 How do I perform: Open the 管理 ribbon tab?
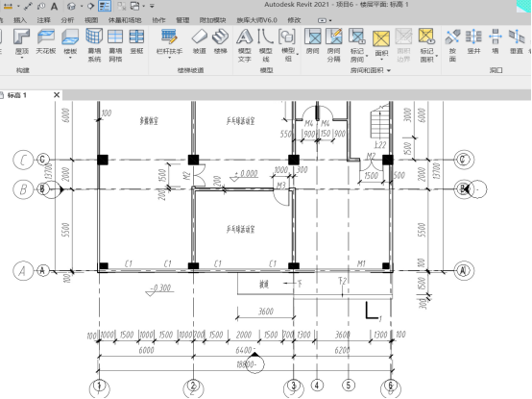(182, 20)
